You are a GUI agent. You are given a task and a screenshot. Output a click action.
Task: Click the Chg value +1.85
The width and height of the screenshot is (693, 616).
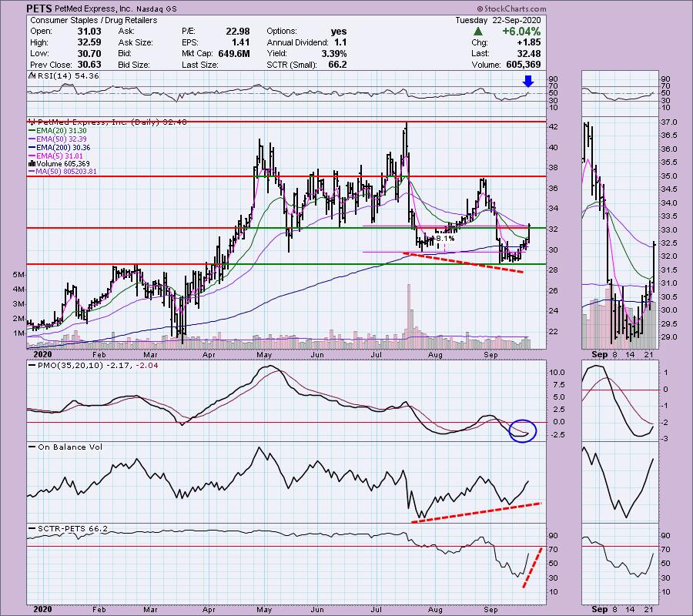click(x=530, y=42)
